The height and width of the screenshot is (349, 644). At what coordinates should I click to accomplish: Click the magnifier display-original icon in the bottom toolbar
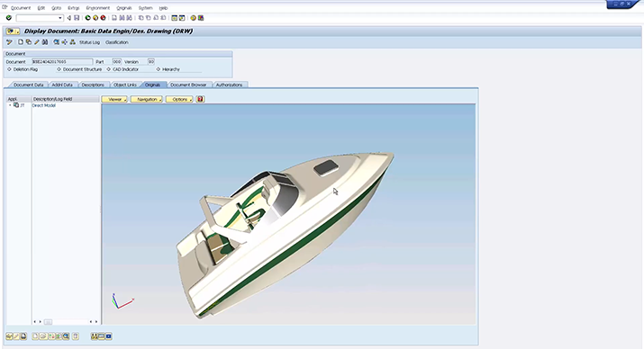(66, 336)
